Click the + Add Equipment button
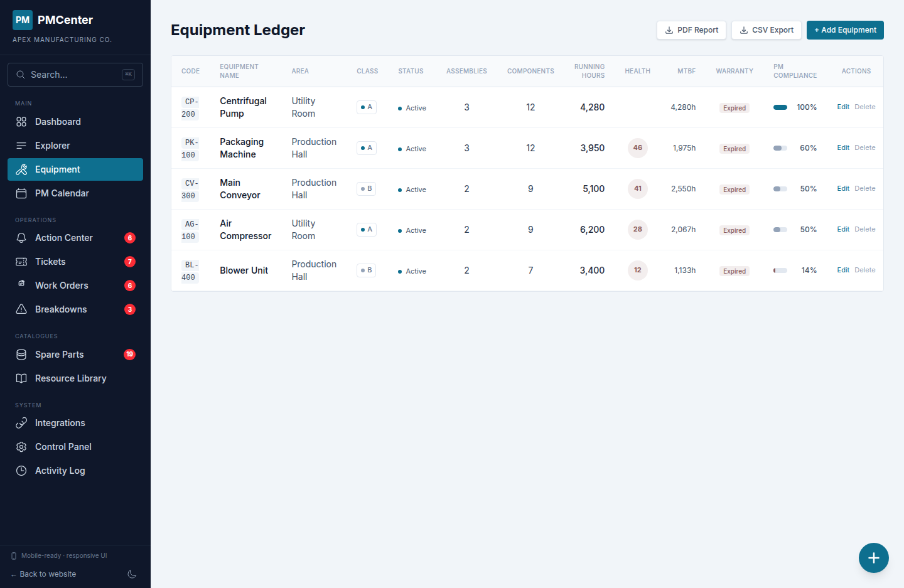Image resolution: width=904 pixels, height=588 pixels. pos(845,29)
